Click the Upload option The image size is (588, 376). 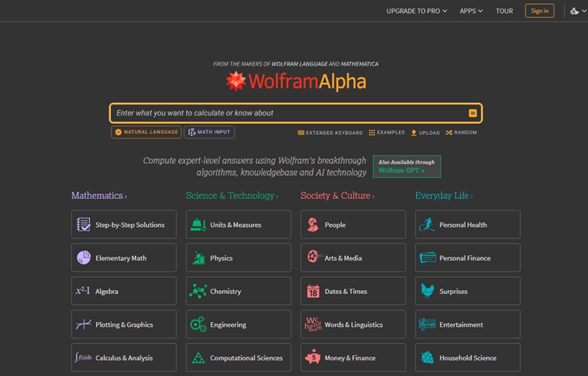click(x=426, y=133)
